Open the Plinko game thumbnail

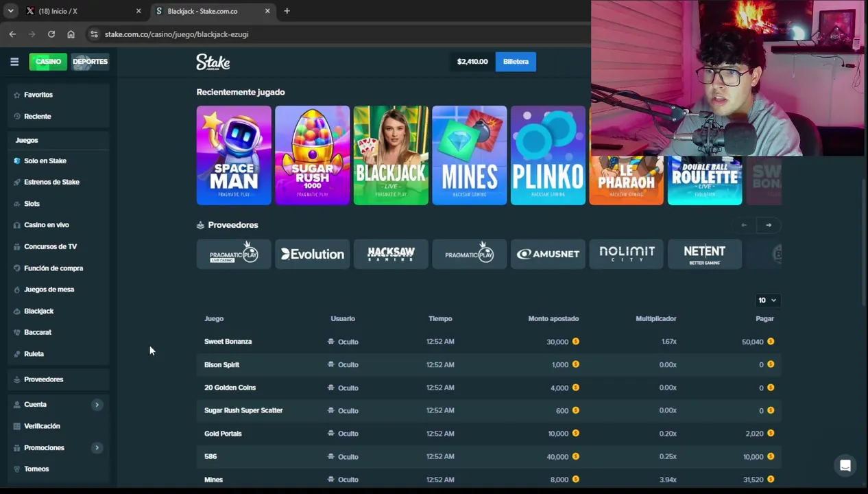tap(548, 155)
